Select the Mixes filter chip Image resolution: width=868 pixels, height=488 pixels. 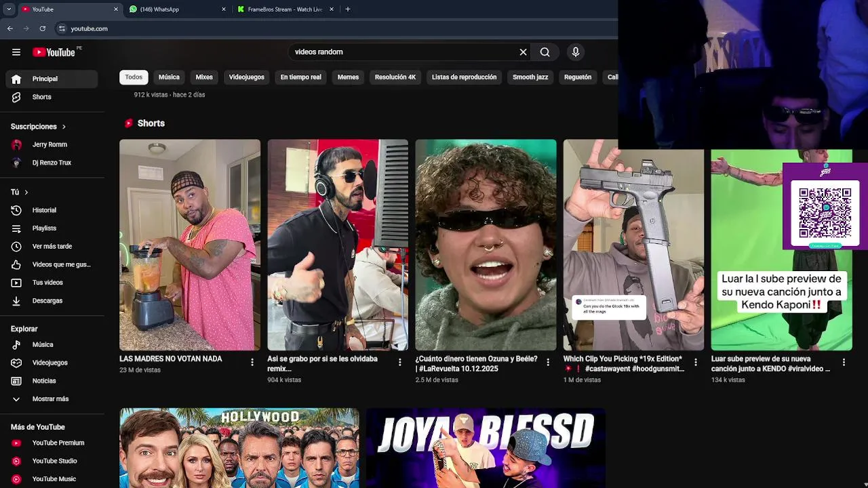(204, 77)
